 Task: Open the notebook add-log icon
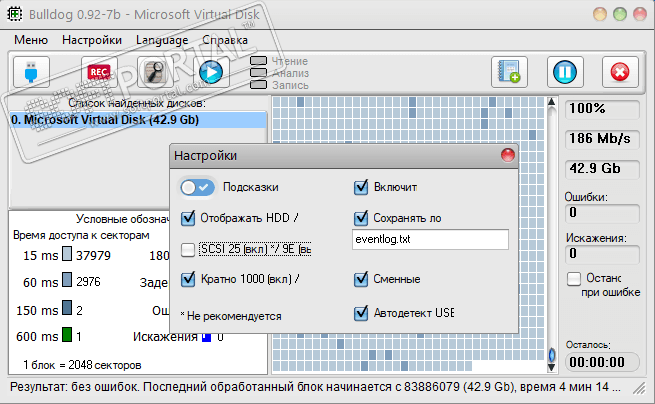tap(509, 72)
